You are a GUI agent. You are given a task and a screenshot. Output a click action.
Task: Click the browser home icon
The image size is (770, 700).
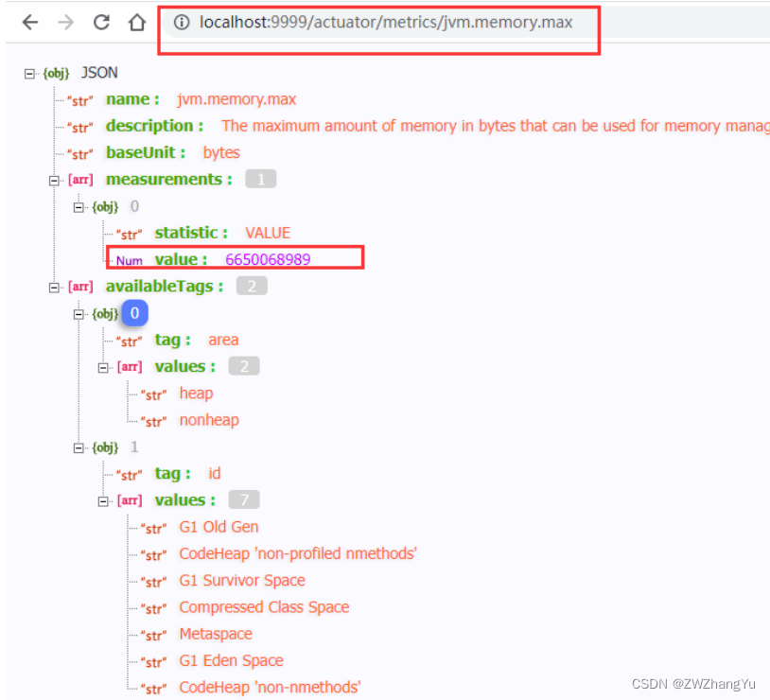coord(134,22)
